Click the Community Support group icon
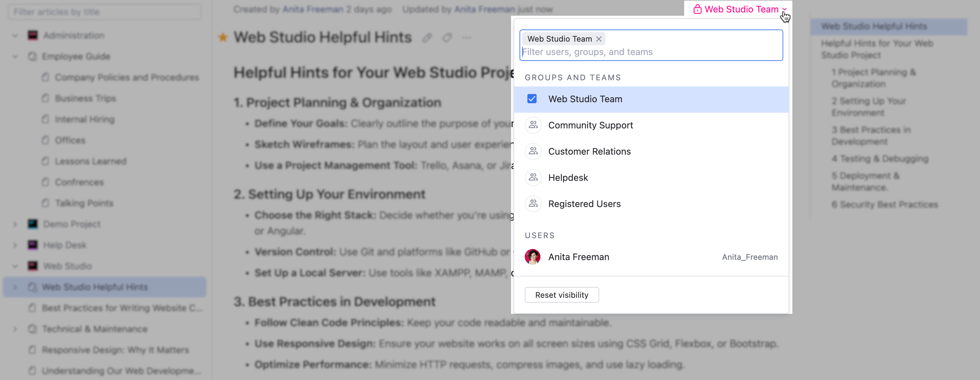 [x=533, y=124]
